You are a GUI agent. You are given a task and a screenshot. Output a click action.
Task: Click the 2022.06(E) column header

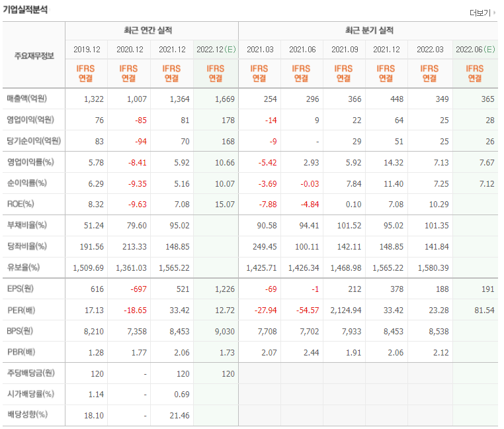pos(476,50)
